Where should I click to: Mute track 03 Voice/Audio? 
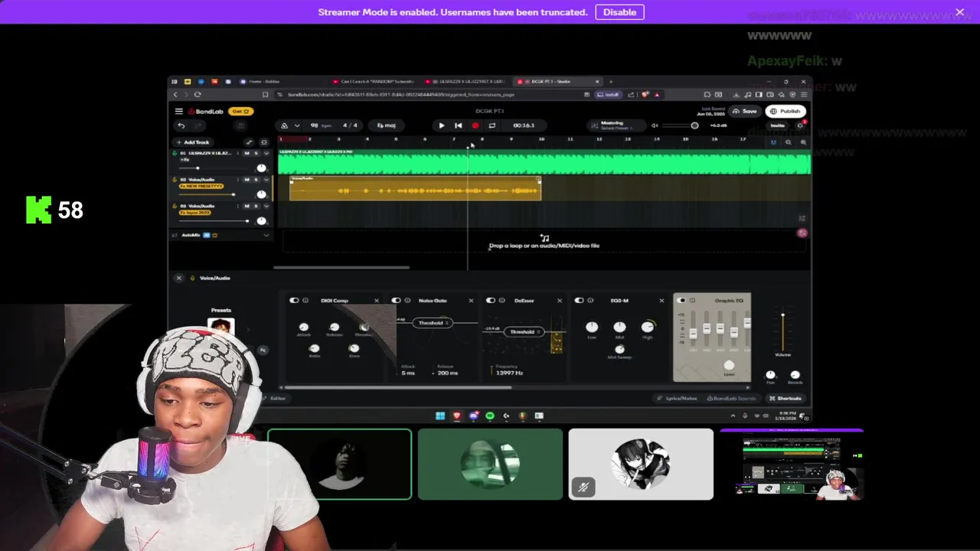point(247,205)
